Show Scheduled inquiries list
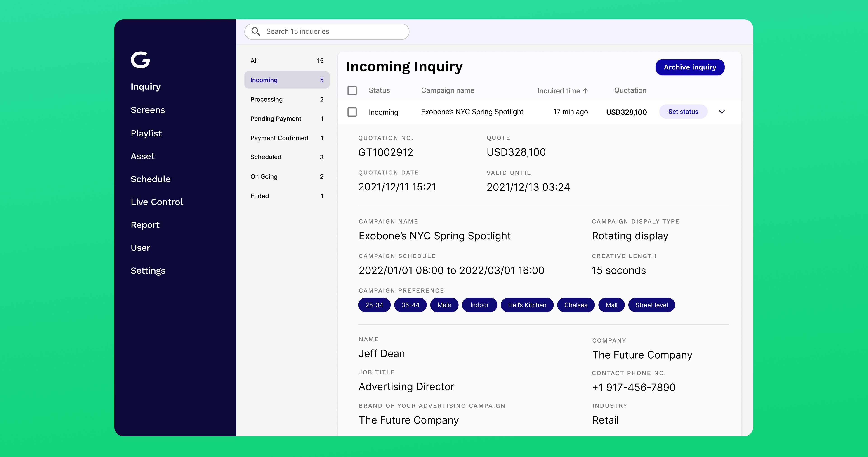868x457 pixels. point(287,157)
